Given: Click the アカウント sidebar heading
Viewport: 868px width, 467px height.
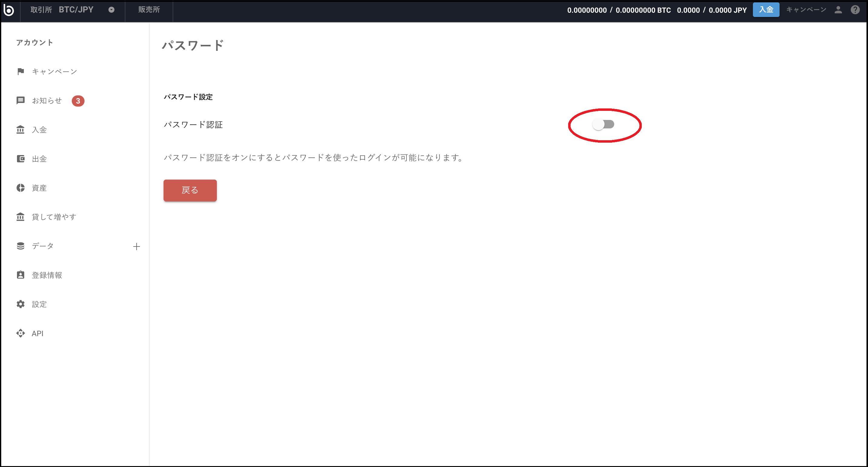Looking at the screenshot, I should 35,42.
